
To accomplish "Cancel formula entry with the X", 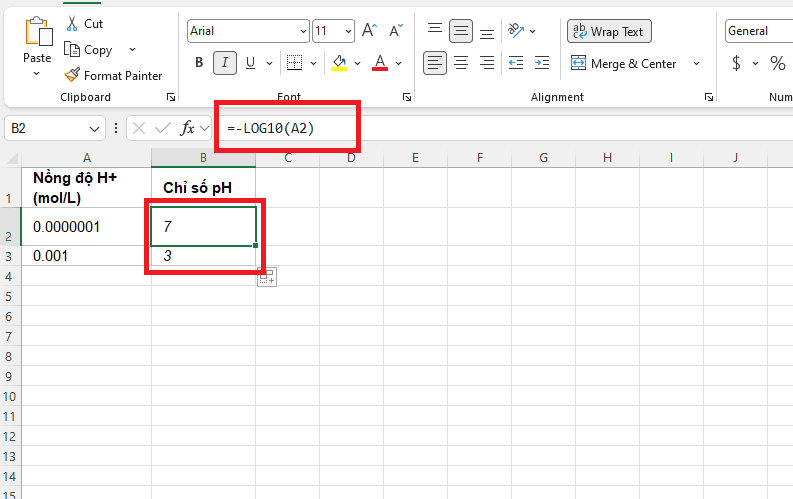I will click(x=139, y=128).
